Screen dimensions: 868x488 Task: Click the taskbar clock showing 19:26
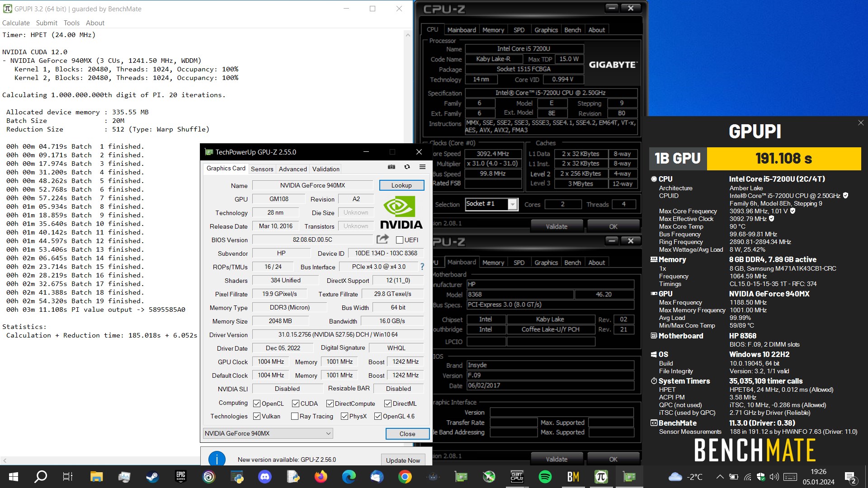(x=818, y=477)
